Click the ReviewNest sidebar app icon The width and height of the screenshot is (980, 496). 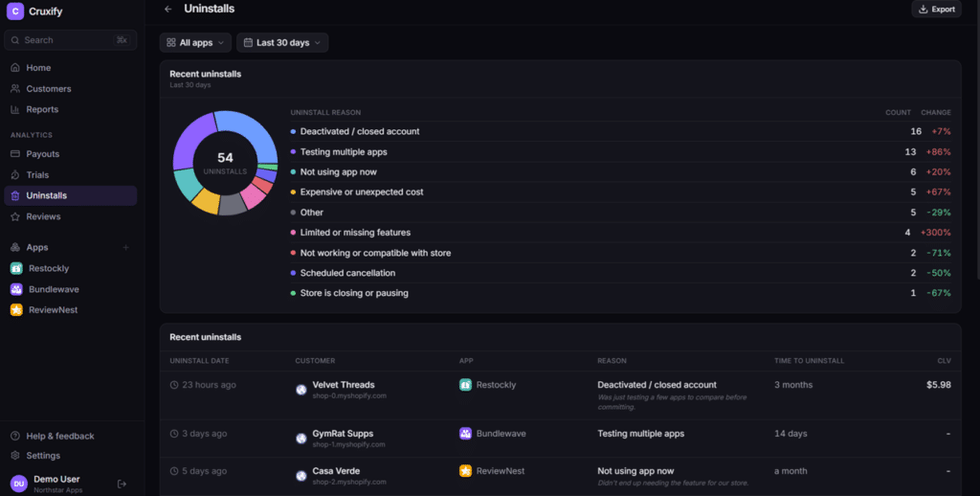(16, 310)
